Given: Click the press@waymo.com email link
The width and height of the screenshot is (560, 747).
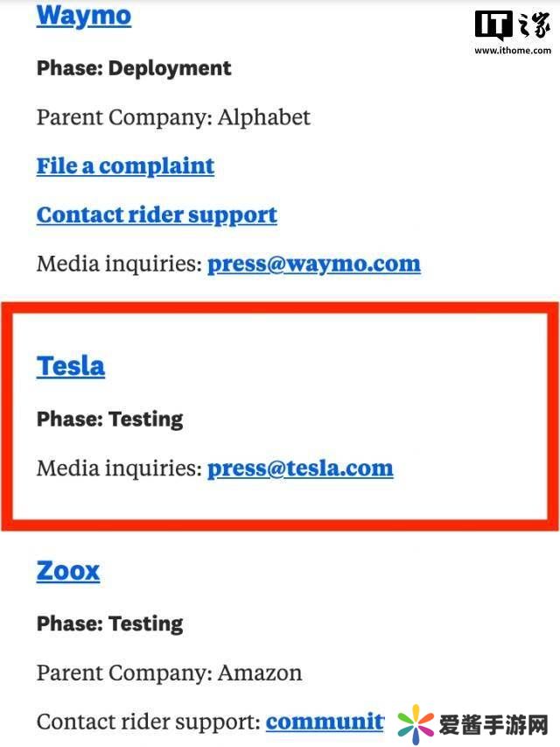Looking at the screenshot, I should click(313, 264).
